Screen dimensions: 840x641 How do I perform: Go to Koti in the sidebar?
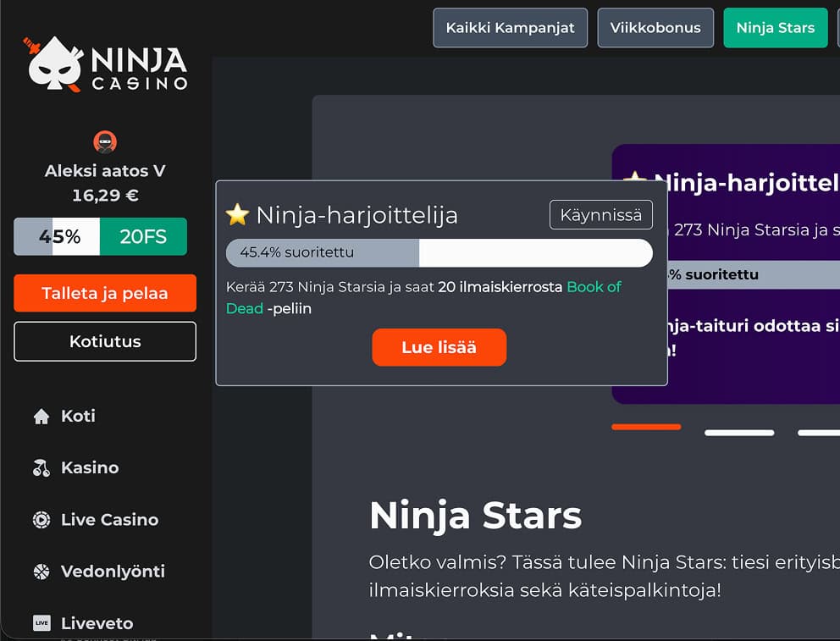pos(78,416)
